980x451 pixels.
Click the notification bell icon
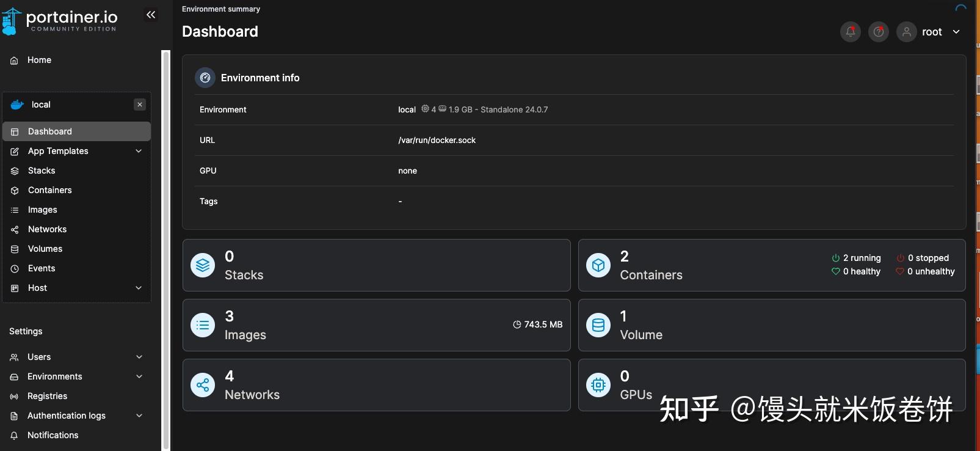click(x=850, y=32)
